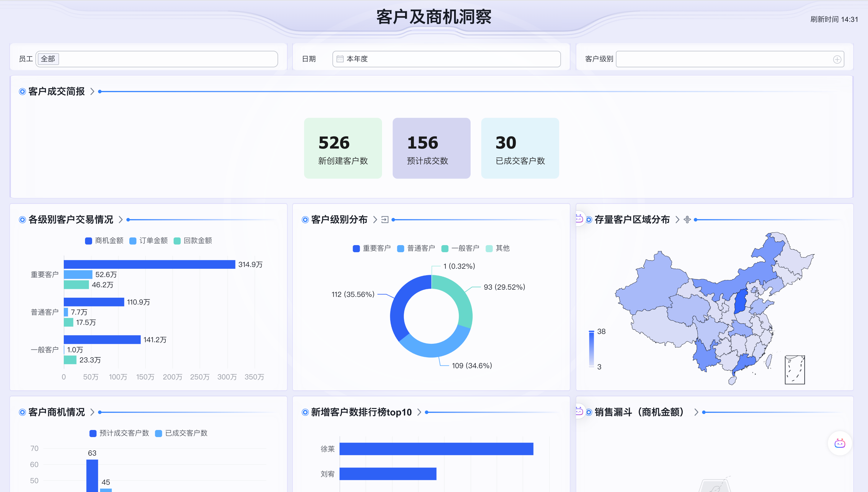
Task: Open the 各级别客户交易情况 section title
Action: point(71,220)
